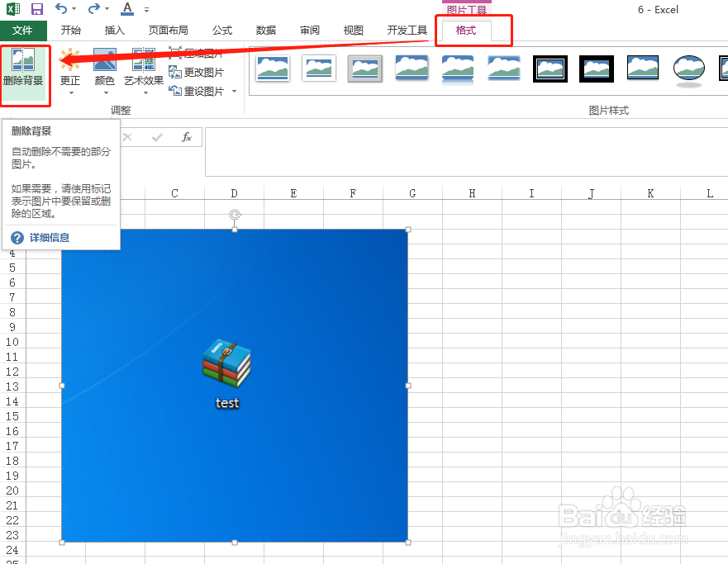The width and height of the screenshot is (728, 564).
Task: Click the 重设图片 reset picture button
Action: point(196,91)
